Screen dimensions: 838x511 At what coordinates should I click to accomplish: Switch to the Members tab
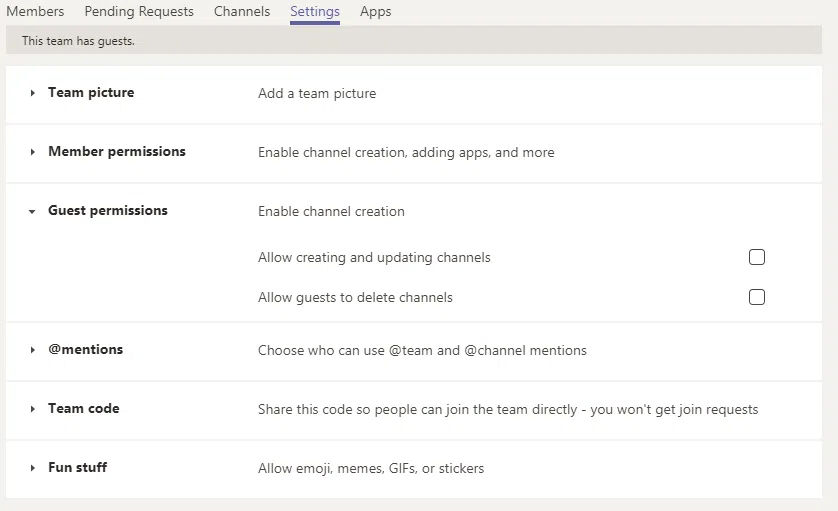[x=35, y=12]
